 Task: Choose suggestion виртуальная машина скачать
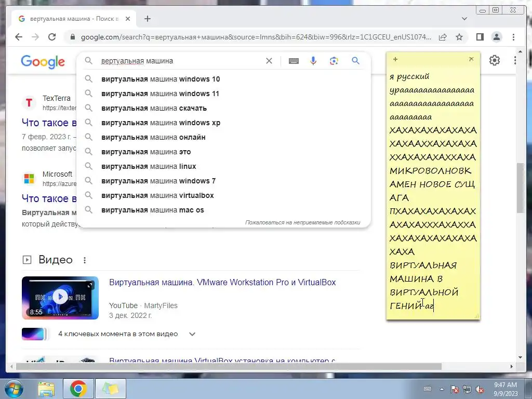click(224, 108)
